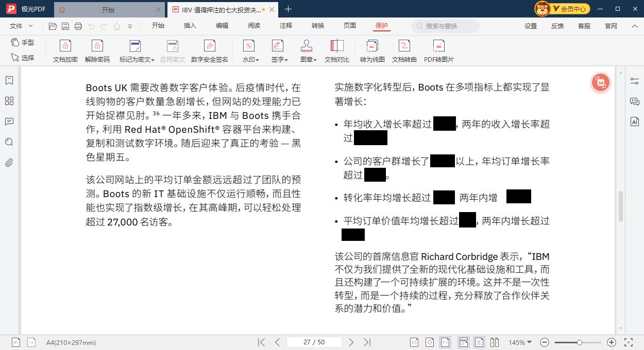
Task: Jump to the last page
Action: [x=367, y=342]
